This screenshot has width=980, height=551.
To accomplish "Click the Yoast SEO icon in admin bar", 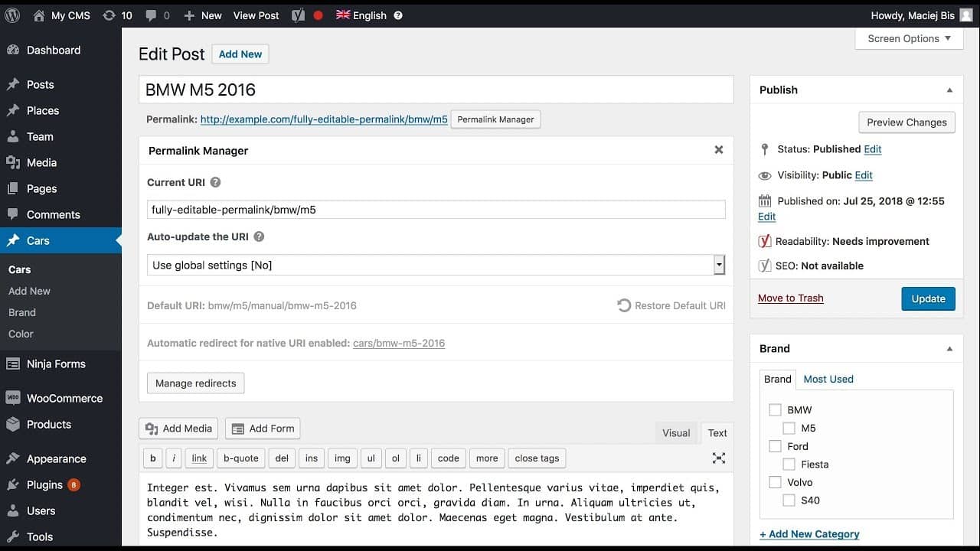I will click(298, 15).
